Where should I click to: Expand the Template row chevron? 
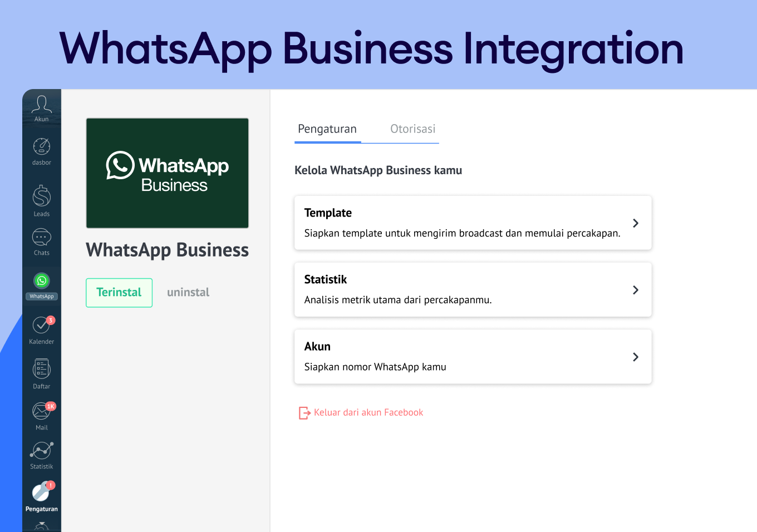[635, 223]
